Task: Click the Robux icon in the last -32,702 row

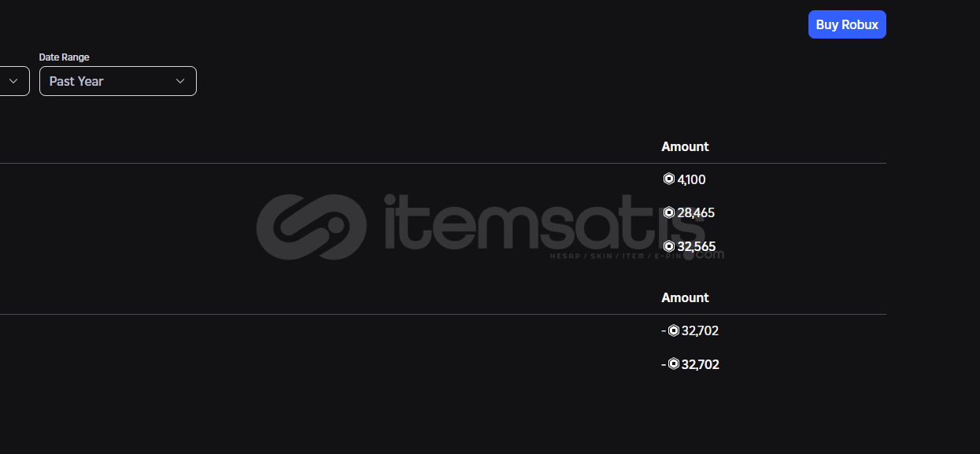Action: 674,364
